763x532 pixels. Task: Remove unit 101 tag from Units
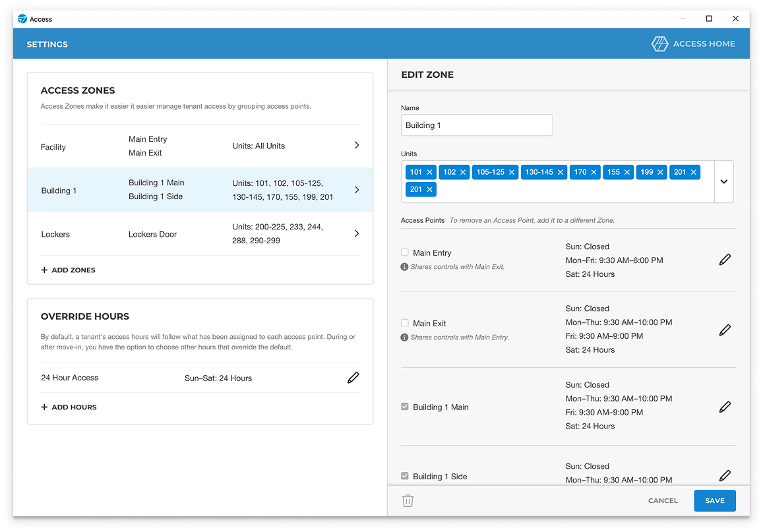coord(430,172)
